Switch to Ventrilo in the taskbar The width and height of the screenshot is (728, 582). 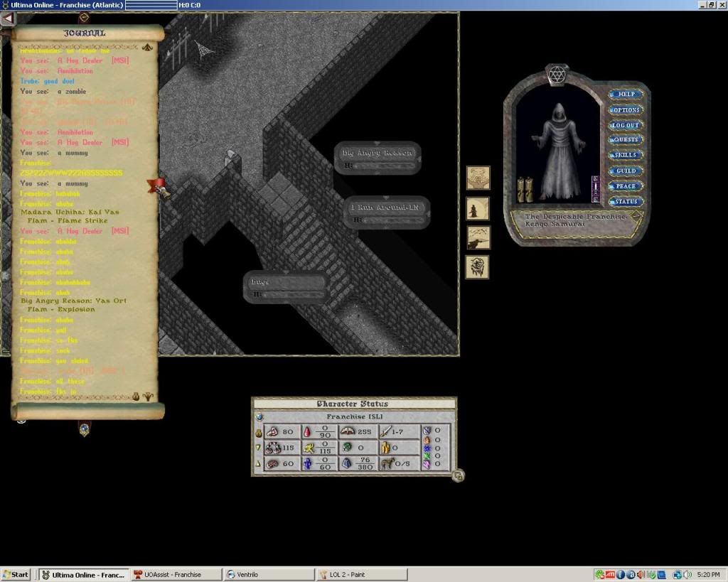coord(268,575)
